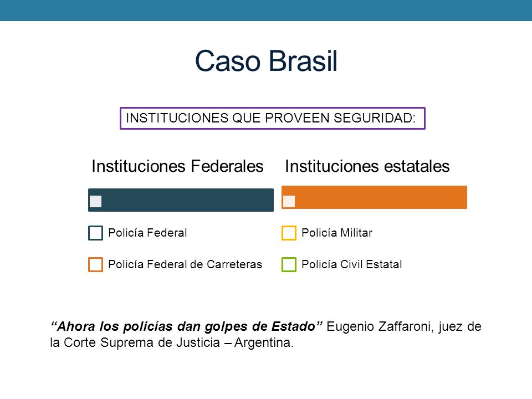532x399 pixels.
Task: Click the green Policía Civil Estatal bullet
Action: point(289,265)
